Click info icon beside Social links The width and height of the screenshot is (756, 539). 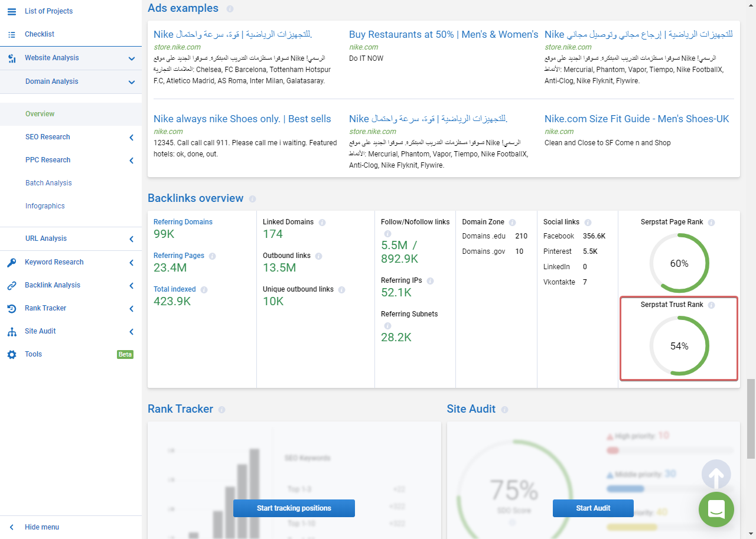click(587, 223)
